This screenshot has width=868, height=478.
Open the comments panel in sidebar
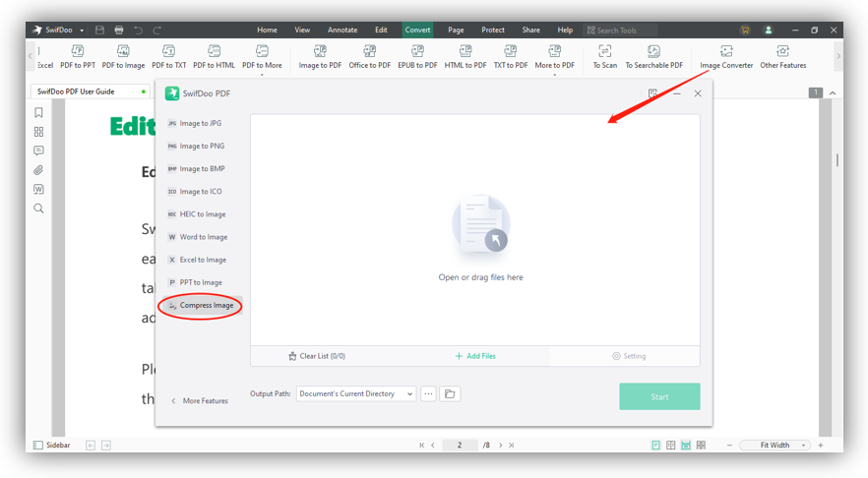38,150
